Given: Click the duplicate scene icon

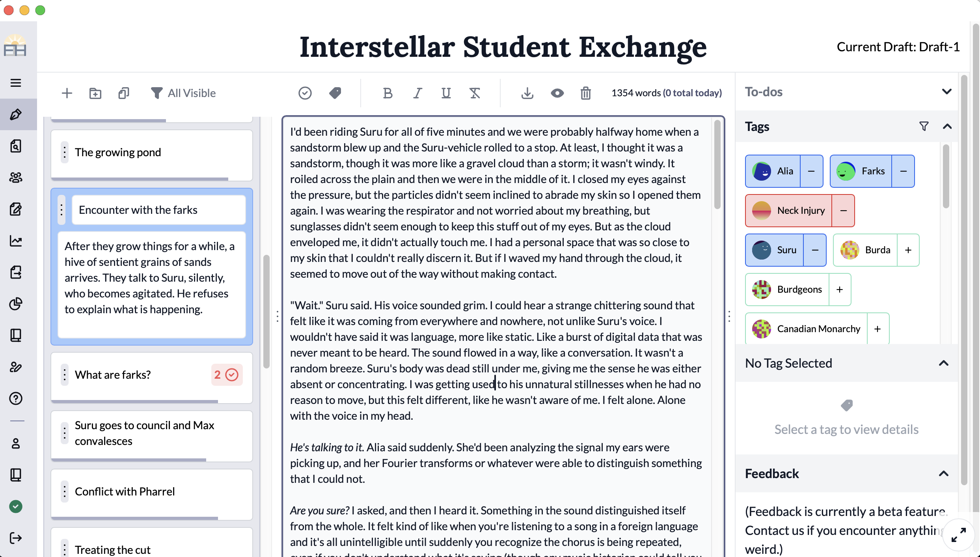Looking at the screenshot, I should 124,93.
